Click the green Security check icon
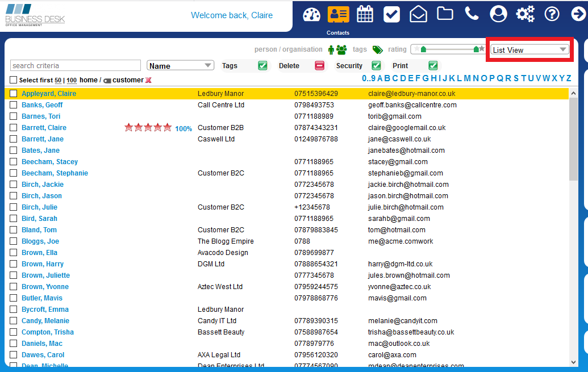588x372 pixels. coord(376,66)
